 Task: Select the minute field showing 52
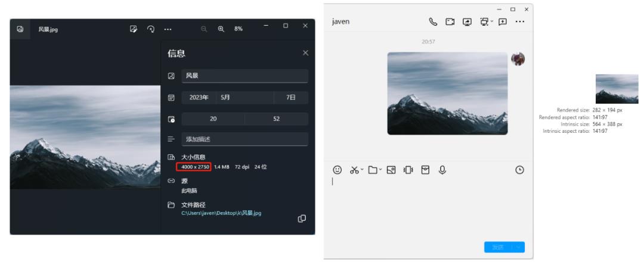pos(277,119)
